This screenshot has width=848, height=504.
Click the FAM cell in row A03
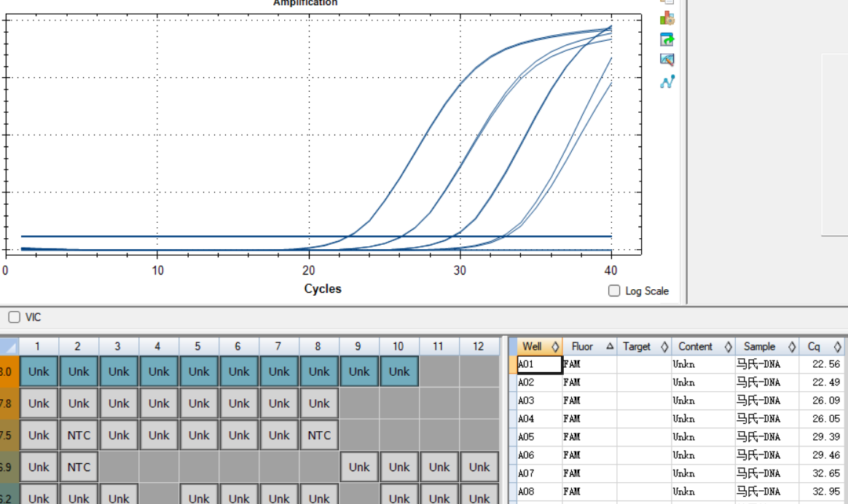click(x=589, y=401)
